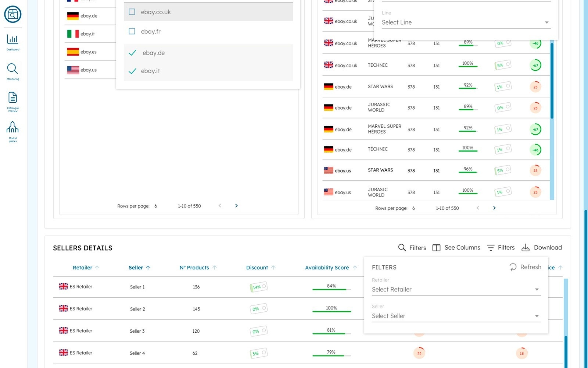Click JURASIC WORLD in ebay.us row
Viewport: 588px width, 368px height.
[377, 192]
